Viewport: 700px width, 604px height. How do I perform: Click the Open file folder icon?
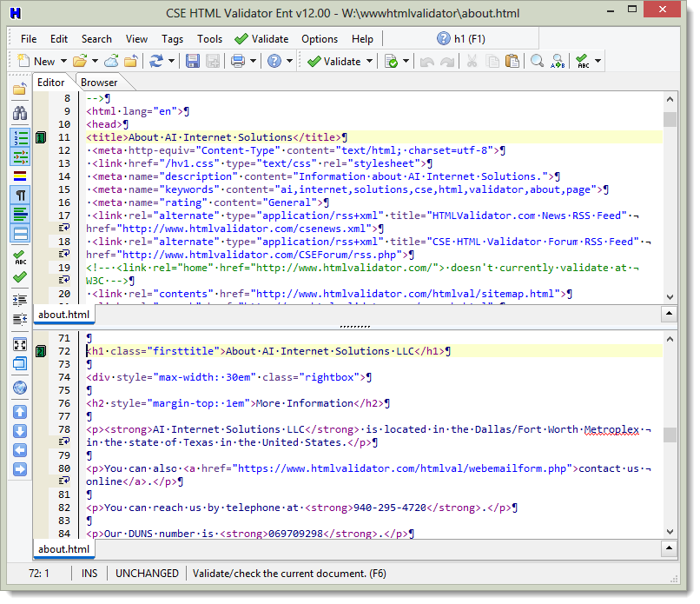tap(80, 61)
